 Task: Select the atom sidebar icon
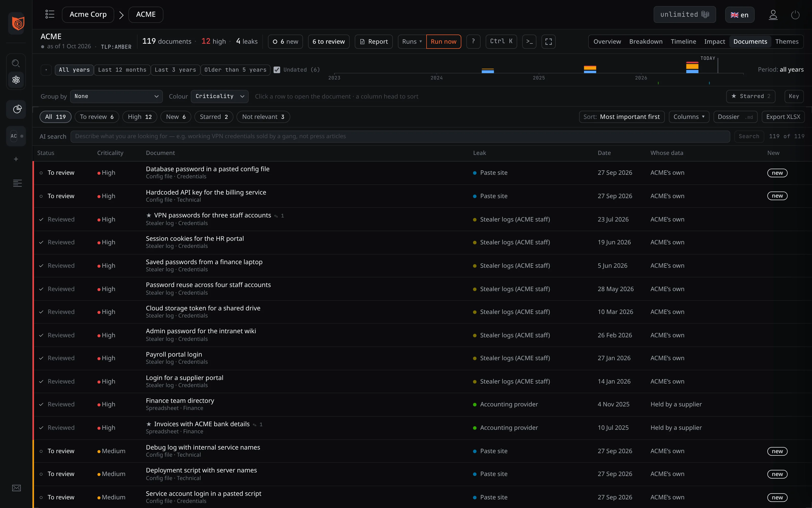[16, 80]
